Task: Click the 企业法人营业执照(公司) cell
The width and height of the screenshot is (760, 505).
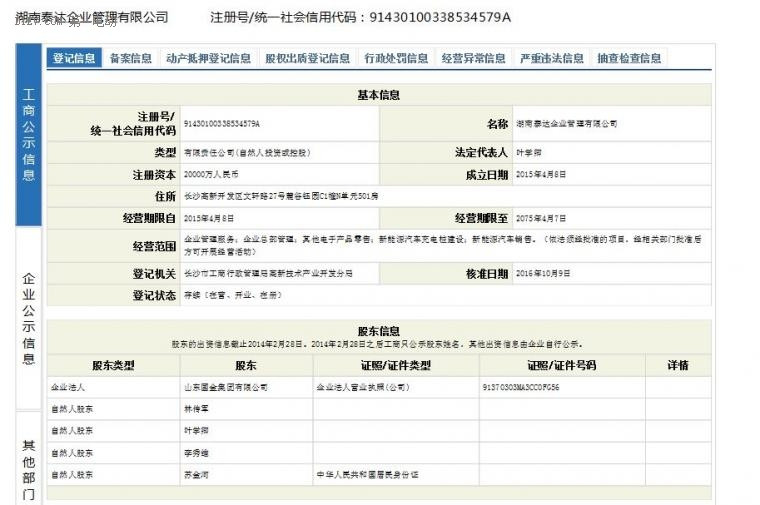Action: (x=363, y=387)
